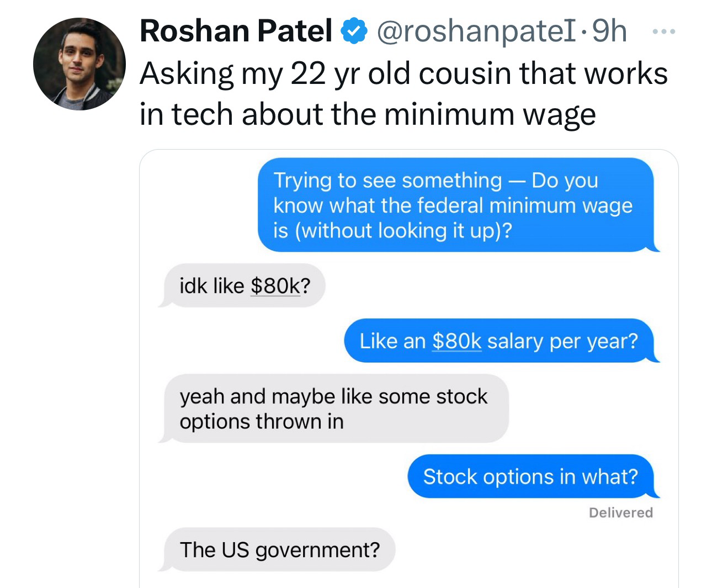The width and height of the screenshot is (712, 588).
Task: Open Roshan Patel's profile picture
Action: coord(79,63)
